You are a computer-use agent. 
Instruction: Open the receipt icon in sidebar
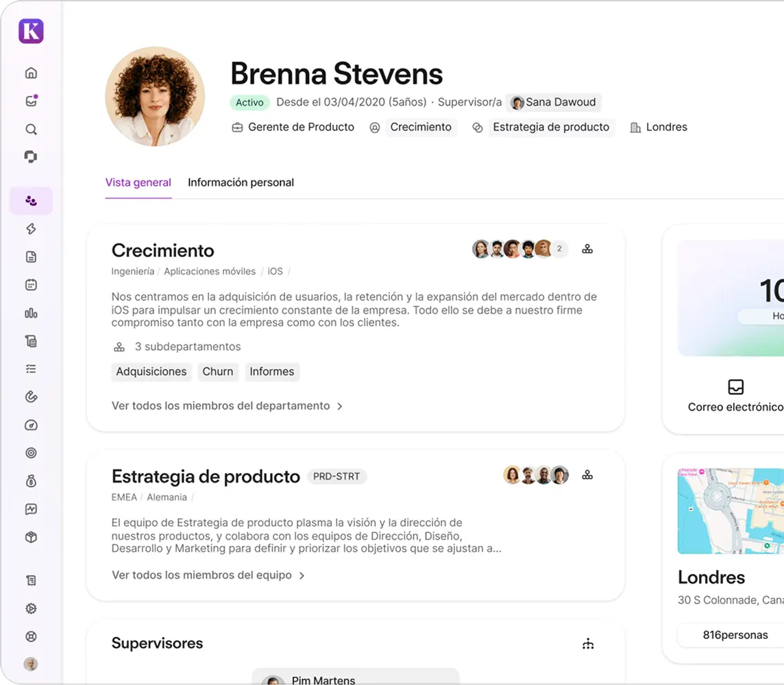31,580
